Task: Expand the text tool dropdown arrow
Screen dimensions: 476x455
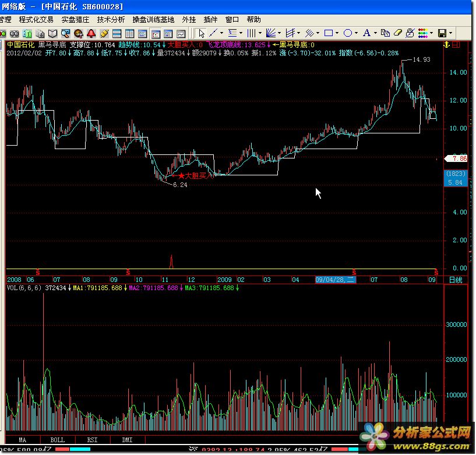Action: coord(376,33)
